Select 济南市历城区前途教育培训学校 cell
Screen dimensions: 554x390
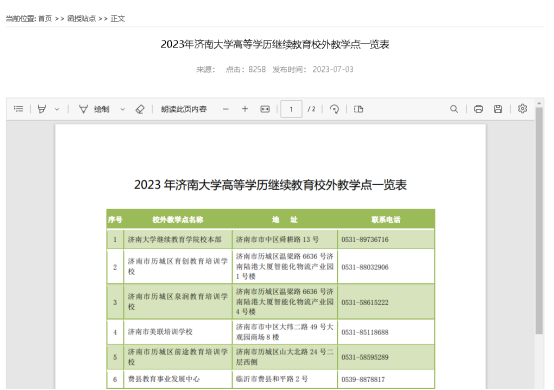coord(178,357)
